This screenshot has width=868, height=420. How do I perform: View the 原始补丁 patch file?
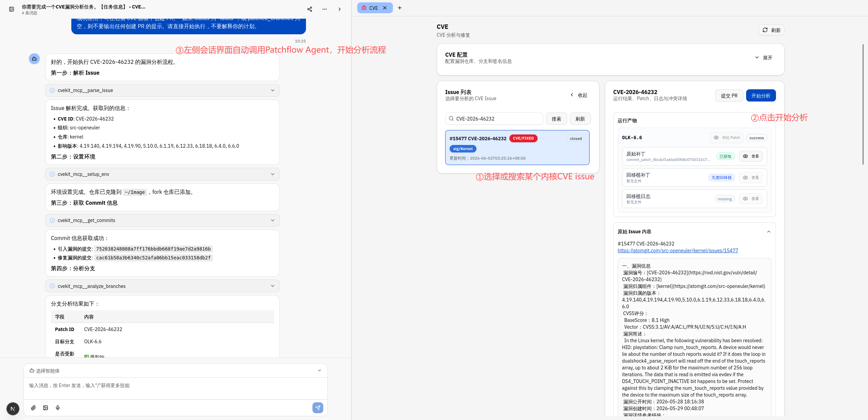[x=751, y=156]
